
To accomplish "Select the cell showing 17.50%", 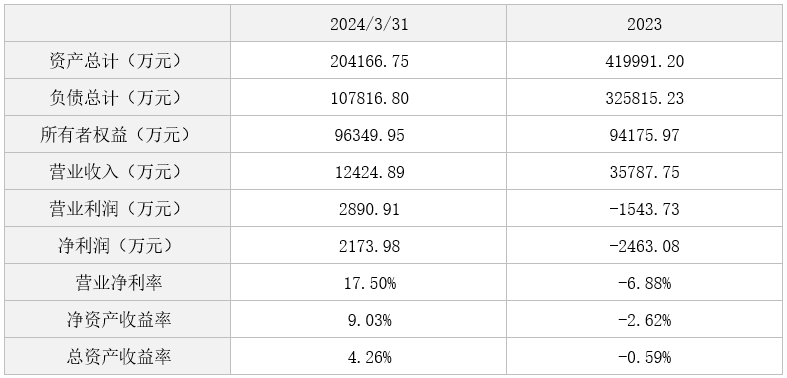I will point(368,282).
